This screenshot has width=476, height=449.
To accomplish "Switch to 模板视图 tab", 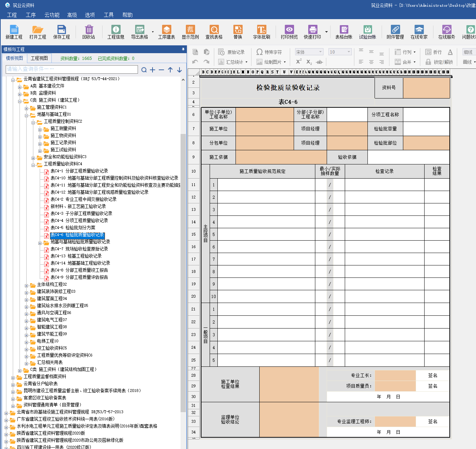I will pos(14,58).
